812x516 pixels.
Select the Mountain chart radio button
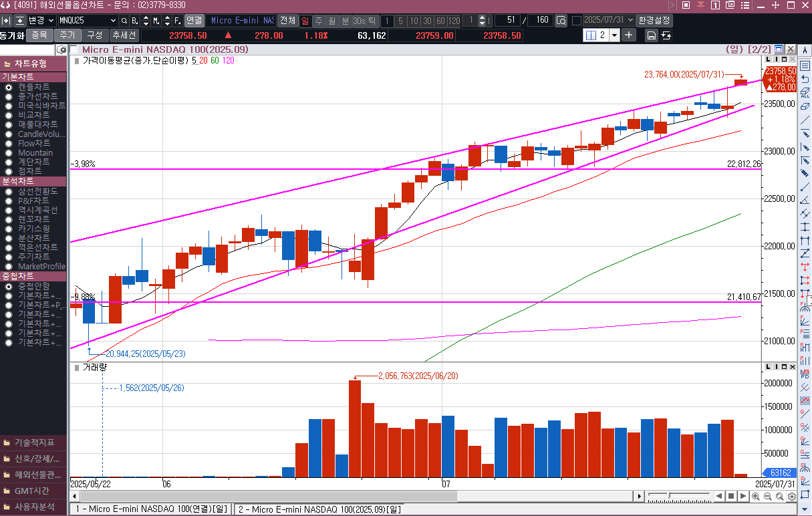(9, 153)
